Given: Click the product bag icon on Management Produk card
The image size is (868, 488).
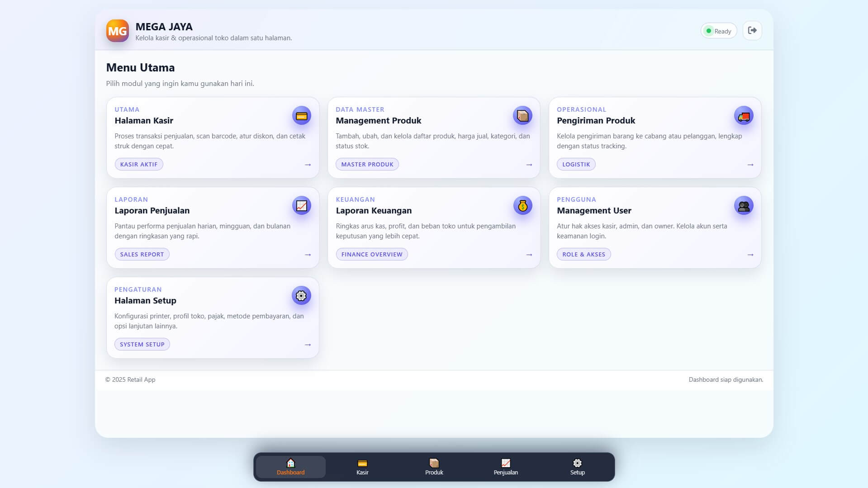Looking at the screenshot, I should pyautogui.click(x=522, y=115).
